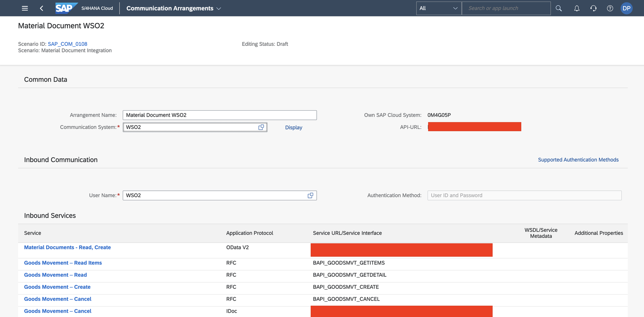Open Goods Movement – Read Items service
The width and height of the screenshot is (644, 317).
pos(63,263)
